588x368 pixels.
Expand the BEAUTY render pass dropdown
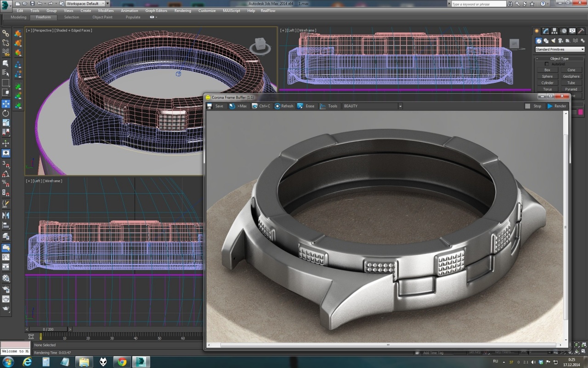click(400, 106)
